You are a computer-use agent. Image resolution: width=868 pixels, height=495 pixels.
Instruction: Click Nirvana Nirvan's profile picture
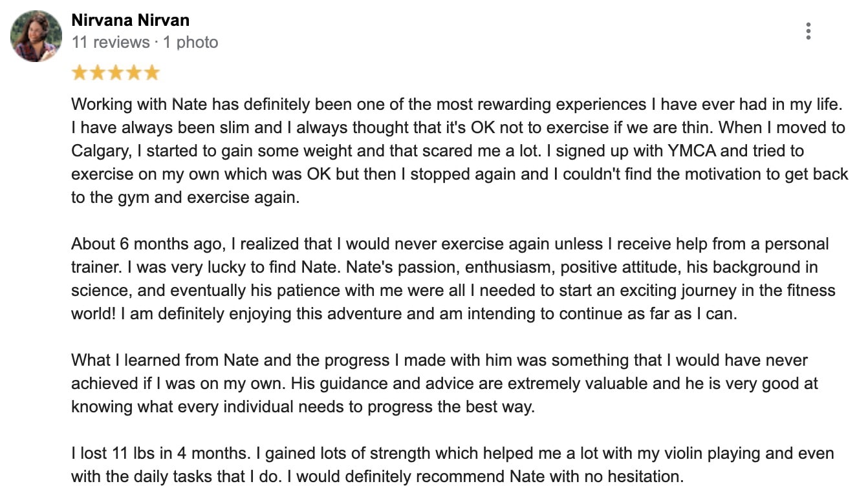coord(36,36)
